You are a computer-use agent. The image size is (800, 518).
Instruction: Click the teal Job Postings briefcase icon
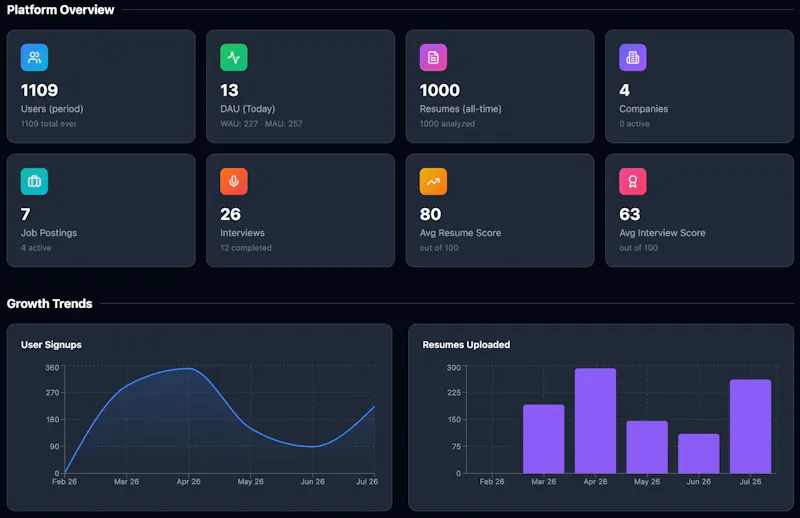pos(34,181)
